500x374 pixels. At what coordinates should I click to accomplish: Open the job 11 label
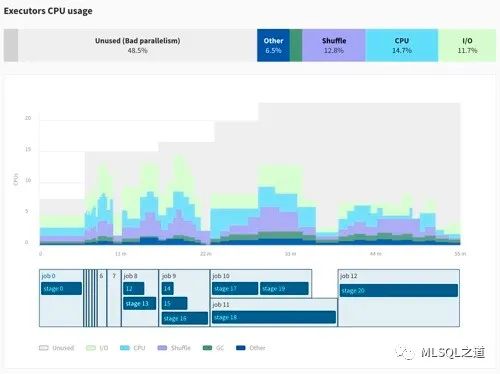tap(221, 305)
